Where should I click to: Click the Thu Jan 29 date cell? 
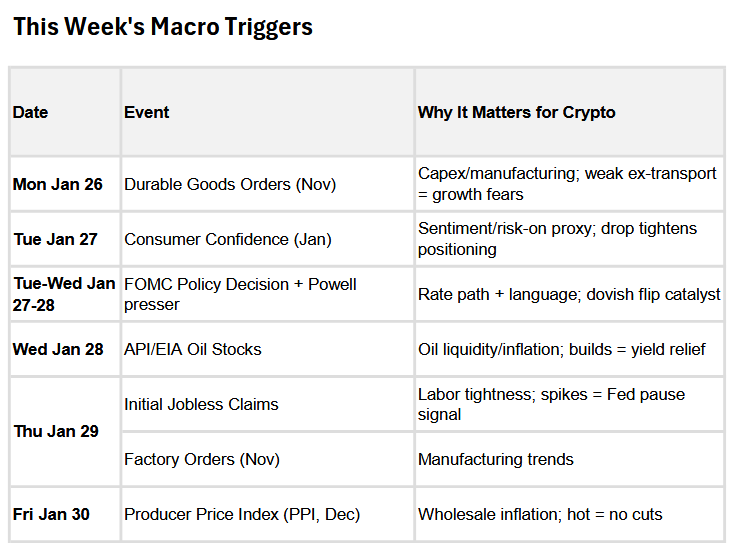pos(58,432)
